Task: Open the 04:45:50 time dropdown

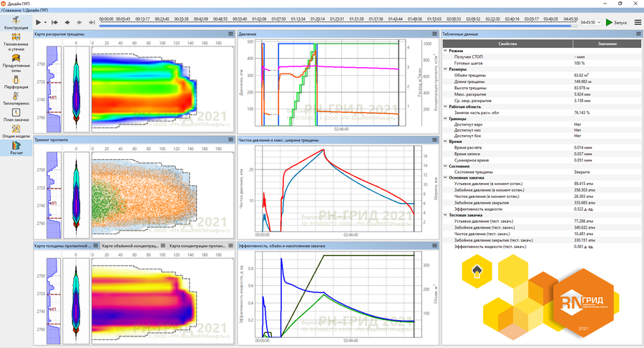Action: [x=590, y=23]
